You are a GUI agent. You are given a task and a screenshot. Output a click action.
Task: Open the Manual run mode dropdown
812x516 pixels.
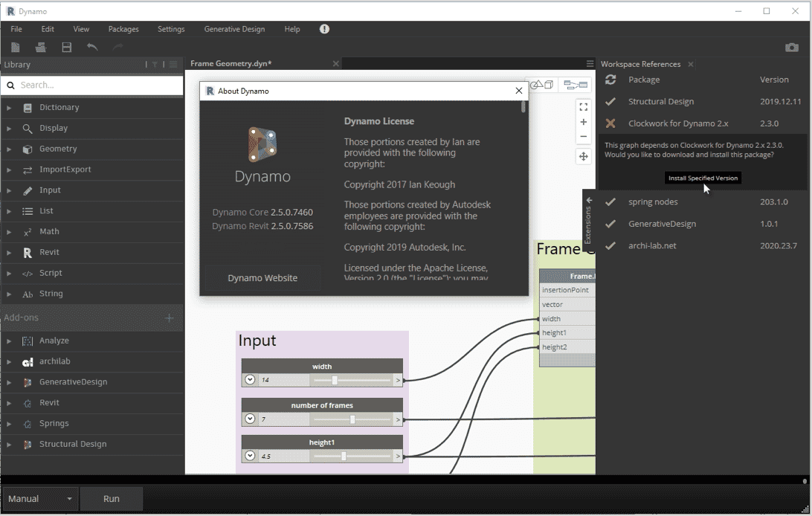41,499
